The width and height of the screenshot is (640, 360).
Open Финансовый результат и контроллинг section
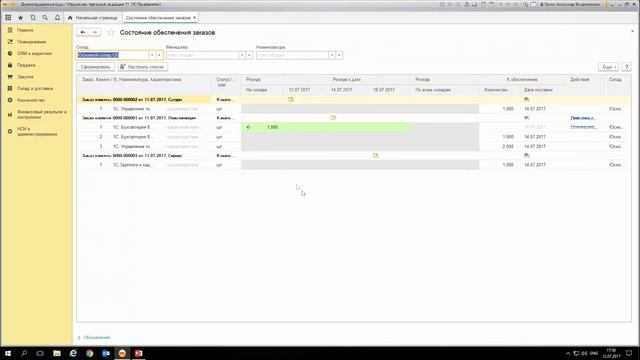41,114
